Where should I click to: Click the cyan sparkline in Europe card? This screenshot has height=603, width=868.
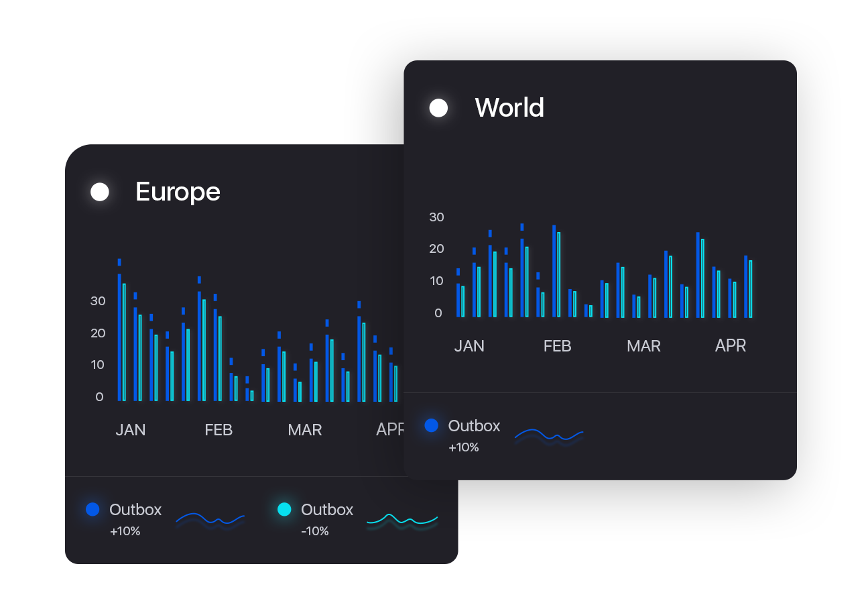[x=401, y=518]
